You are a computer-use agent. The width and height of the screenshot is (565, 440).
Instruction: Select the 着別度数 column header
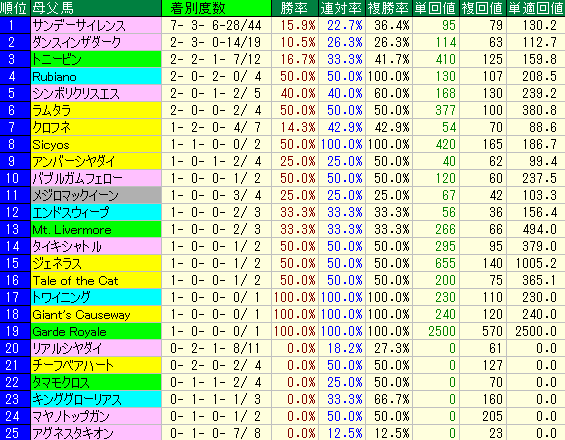click(x=217, y=8)
